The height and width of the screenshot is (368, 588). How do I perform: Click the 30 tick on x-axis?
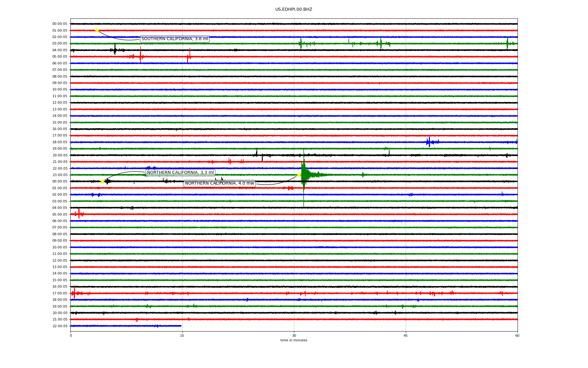pos(294,335)
